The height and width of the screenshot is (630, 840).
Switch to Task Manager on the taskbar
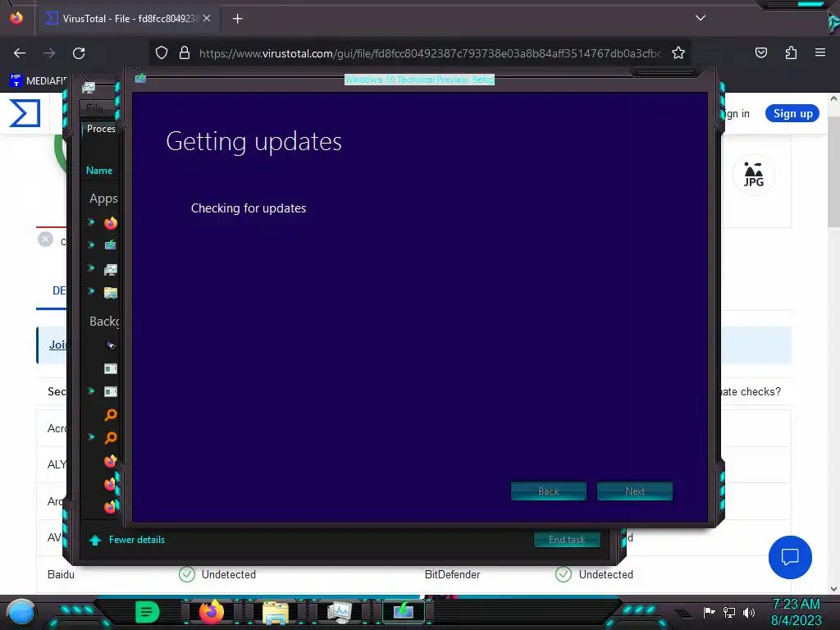coord(340,613)
